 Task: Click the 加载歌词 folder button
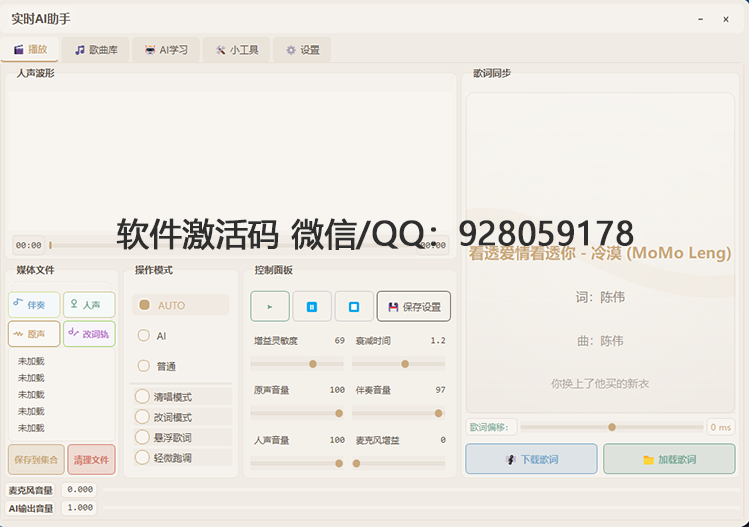669,459
